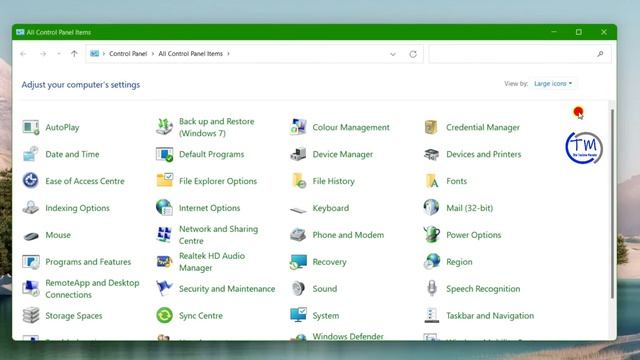Go up one level arrow
This screenshot has height=360, width=640.
click(x=74, y=54)
